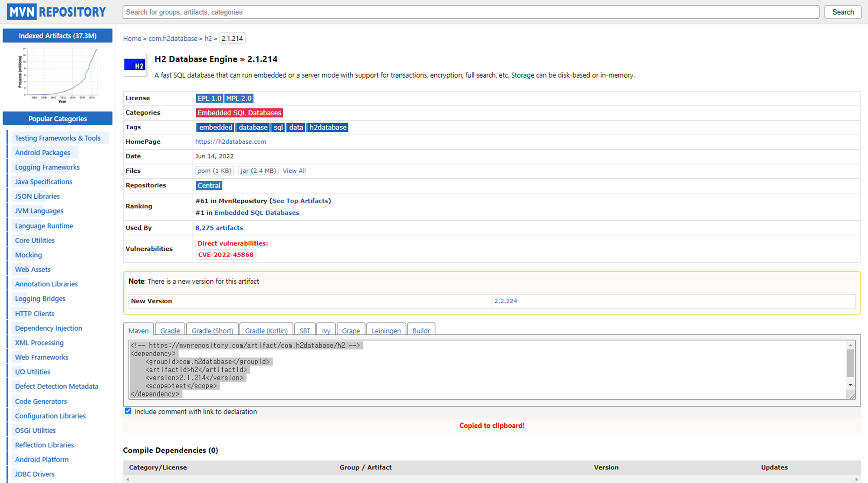Download the pom (1 KB) file
This screenshot has height=483, width=868.
point(214,171)
